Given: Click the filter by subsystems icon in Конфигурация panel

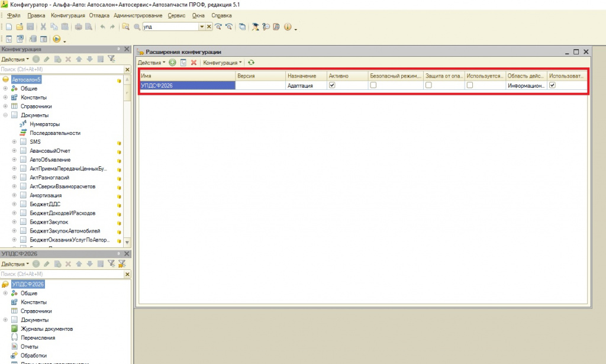Looking at the screenshot, I should [111, 59].
